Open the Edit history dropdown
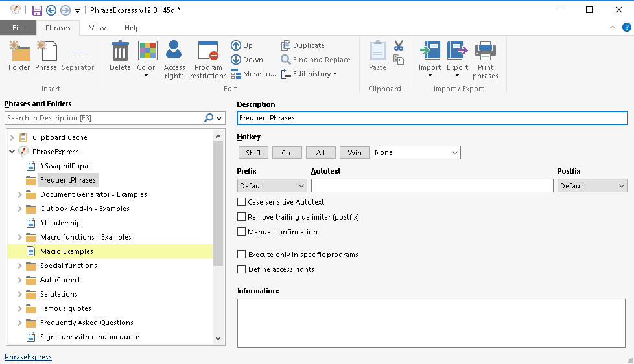 coord(309,74)
